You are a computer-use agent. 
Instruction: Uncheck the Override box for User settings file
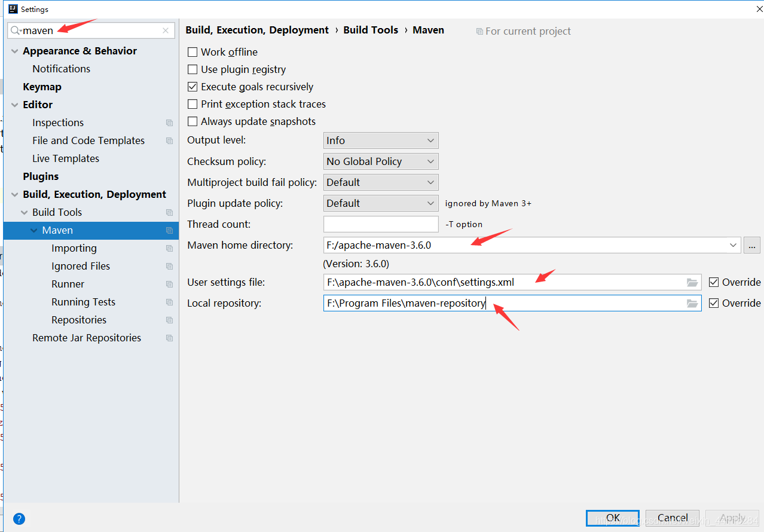714,282
